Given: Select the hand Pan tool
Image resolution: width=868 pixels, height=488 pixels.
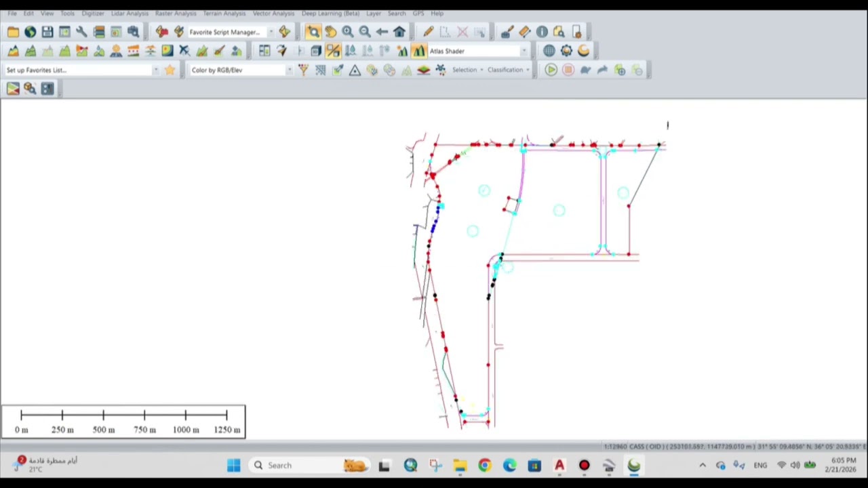Looking at the screenshot, I should [330, 32].
